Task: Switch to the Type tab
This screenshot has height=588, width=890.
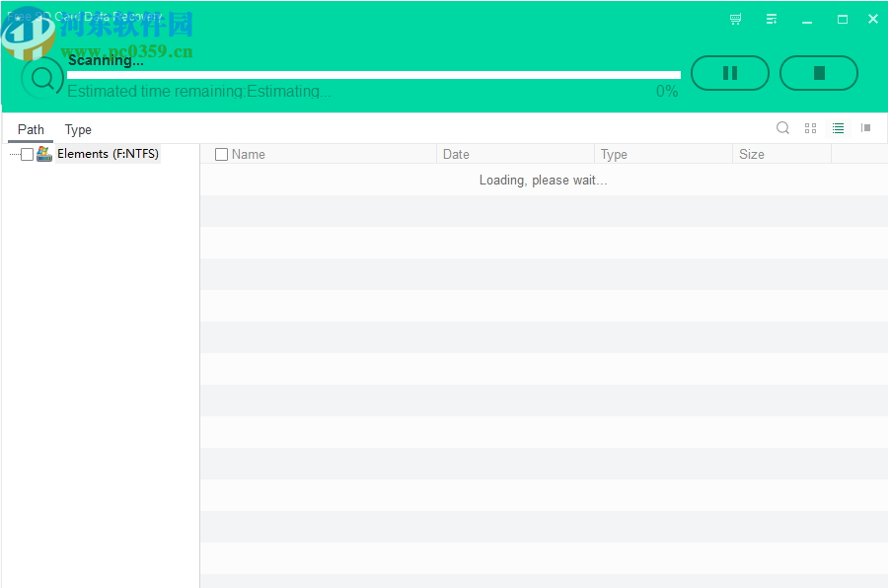Action: point(78,129)
